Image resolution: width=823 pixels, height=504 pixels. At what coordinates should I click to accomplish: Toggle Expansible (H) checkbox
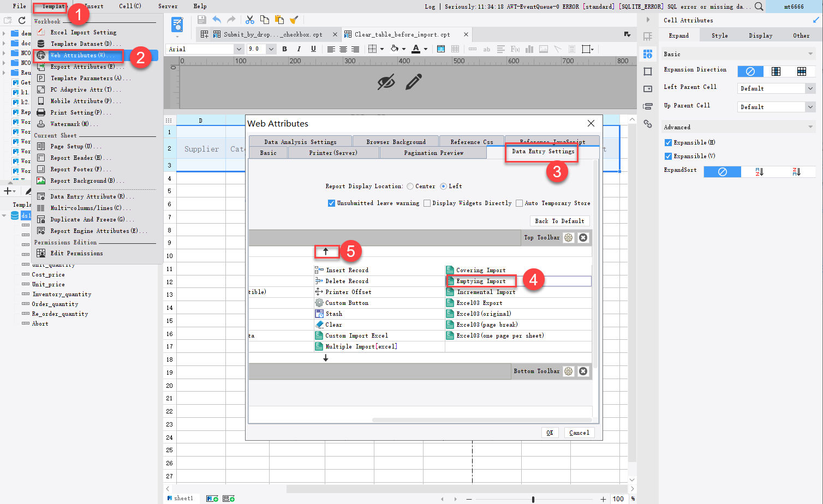pos(668,143)
